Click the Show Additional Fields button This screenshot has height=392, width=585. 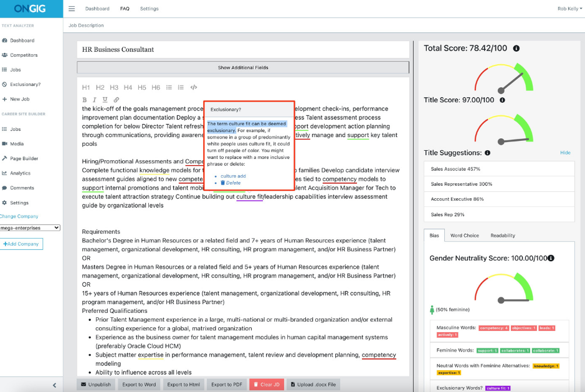[x=243, y=67]
